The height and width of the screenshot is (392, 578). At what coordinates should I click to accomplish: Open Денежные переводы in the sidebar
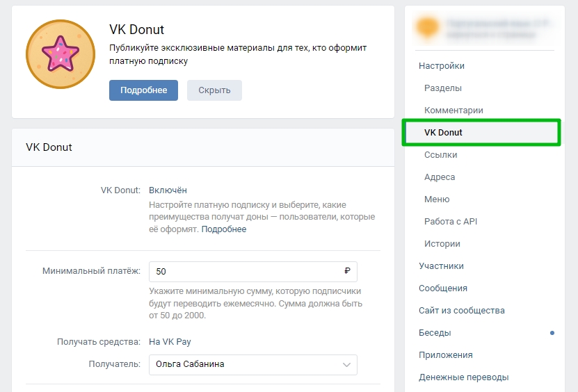(463, 377)
